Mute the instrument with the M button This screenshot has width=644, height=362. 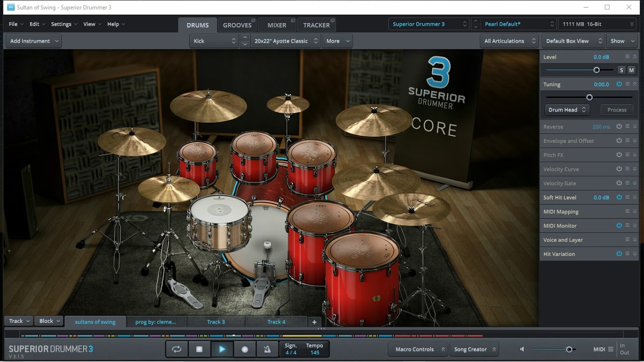[631, 70]
